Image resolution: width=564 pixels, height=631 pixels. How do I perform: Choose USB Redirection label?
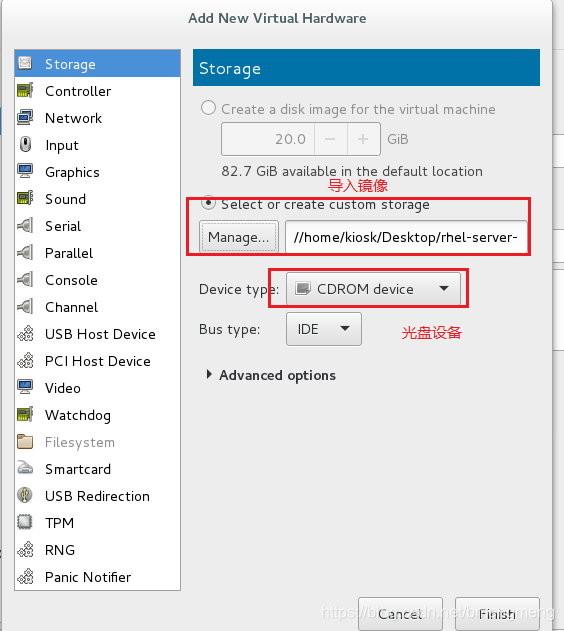tap(97, 496)
